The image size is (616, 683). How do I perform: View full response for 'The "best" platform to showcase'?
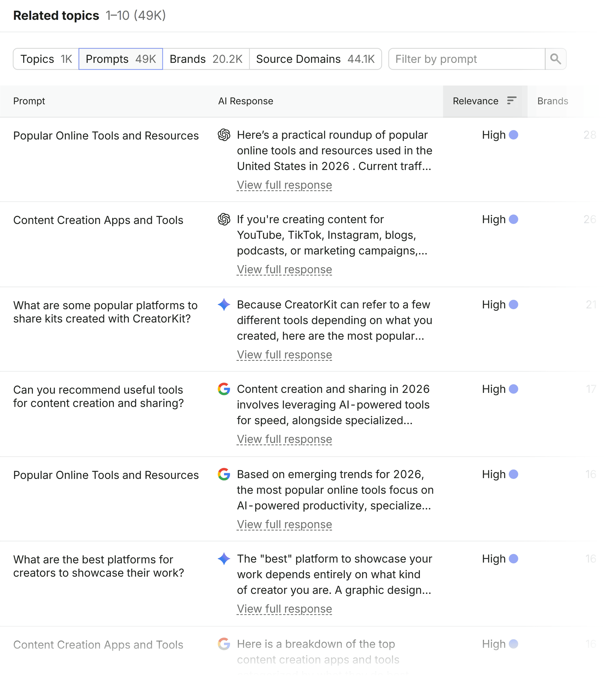tap(284, 609)
